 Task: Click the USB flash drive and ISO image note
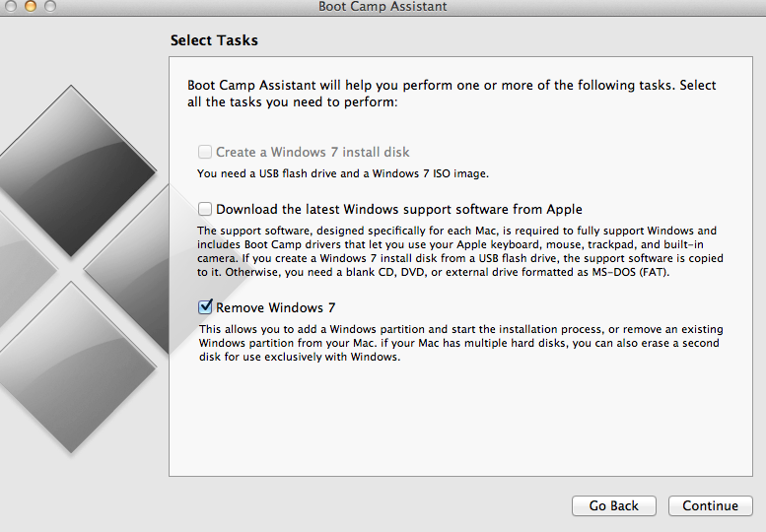tap(343, 173)
